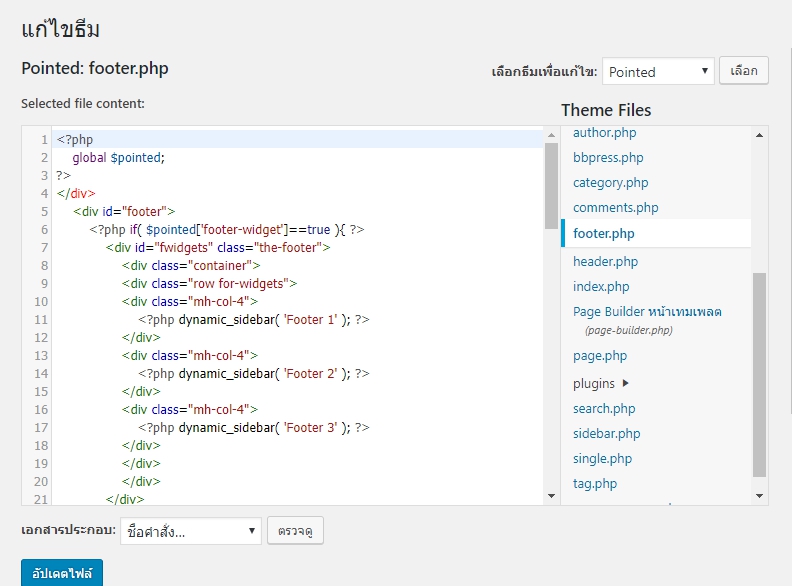Viewport: 792px width, 586px height.
Task: Click code line dynamic_sidebar( 'Footer 2' )
Action: (254, 374)
